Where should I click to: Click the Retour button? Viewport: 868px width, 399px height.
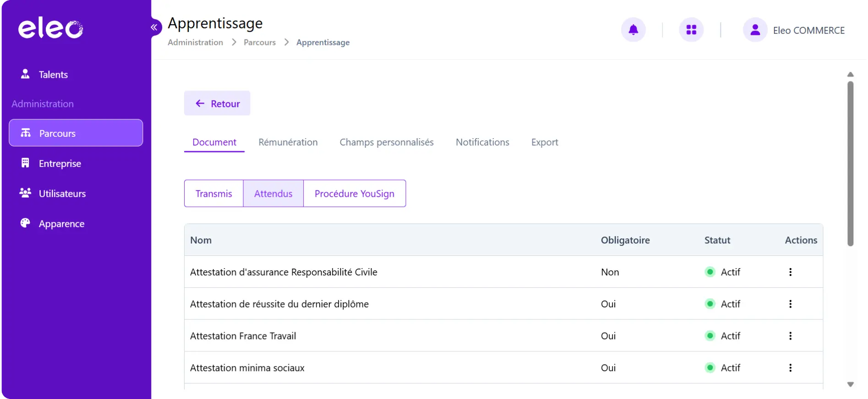(217, 103)
